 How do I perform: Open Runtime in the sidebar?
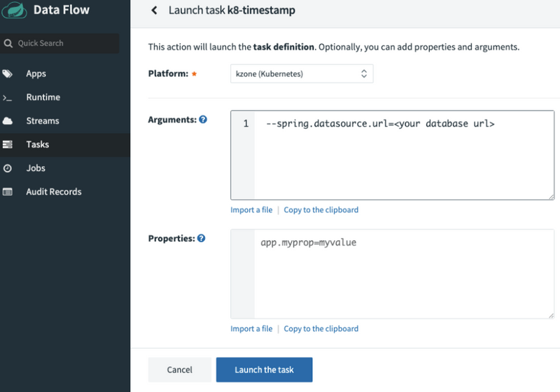pos(65,97)
